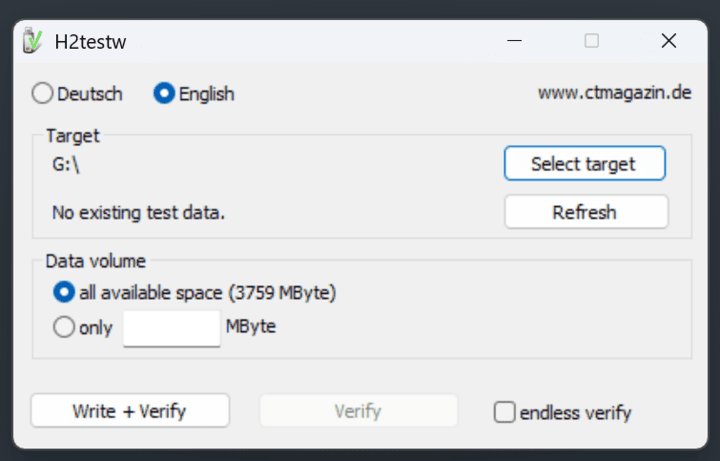
Task: Click the Select target button
Action: [x=585, y=163]
